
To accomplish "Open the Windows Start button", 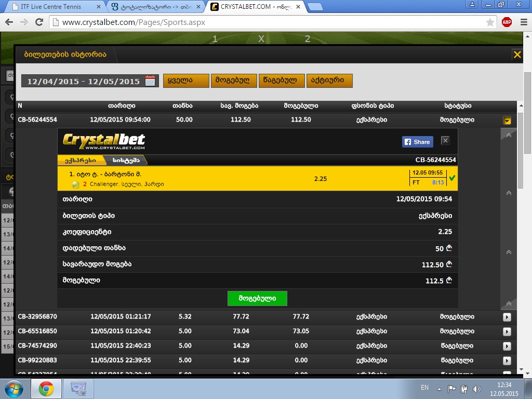I will click(14, 389).
